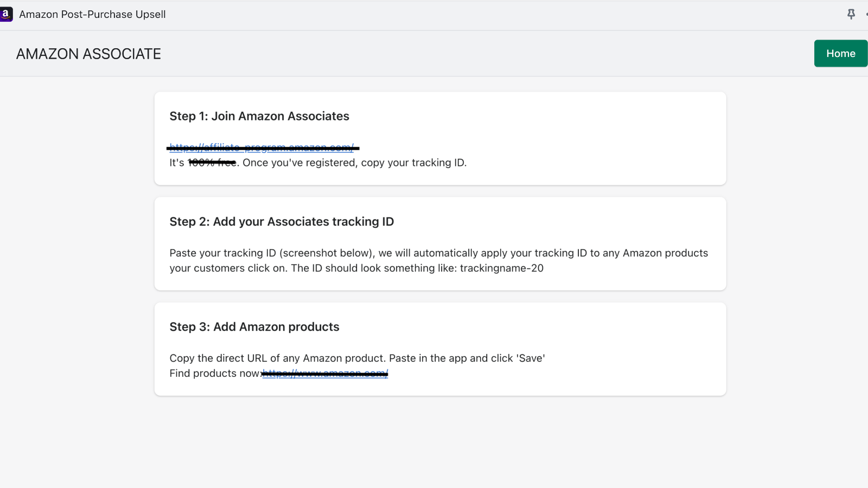Click the text 'Copy the direct URL of any Amazon product'
This screenshot has width=868, height=488.
tap(277, 358)
